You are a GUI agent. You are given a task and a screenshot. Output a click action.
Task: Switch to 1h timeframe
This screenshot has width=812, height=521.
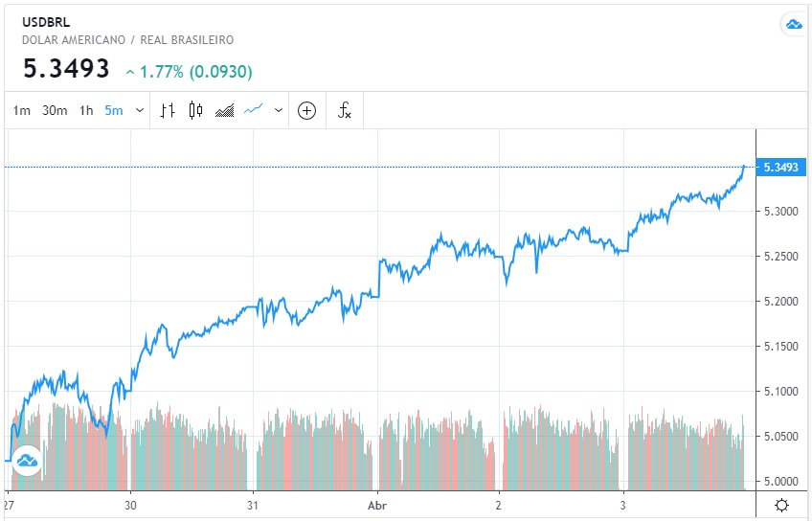(x=86, y=110)
